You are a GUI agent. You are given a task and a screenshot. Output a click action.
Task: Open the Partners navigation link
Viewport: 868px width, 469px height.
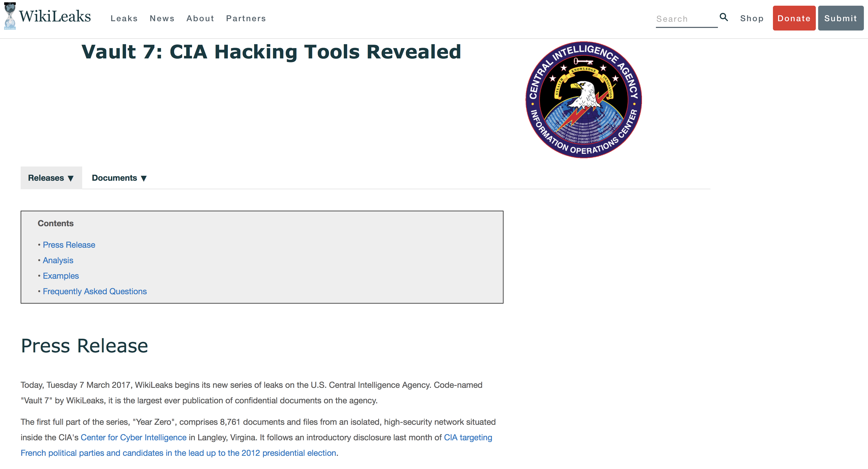click(x=246, y=18)
